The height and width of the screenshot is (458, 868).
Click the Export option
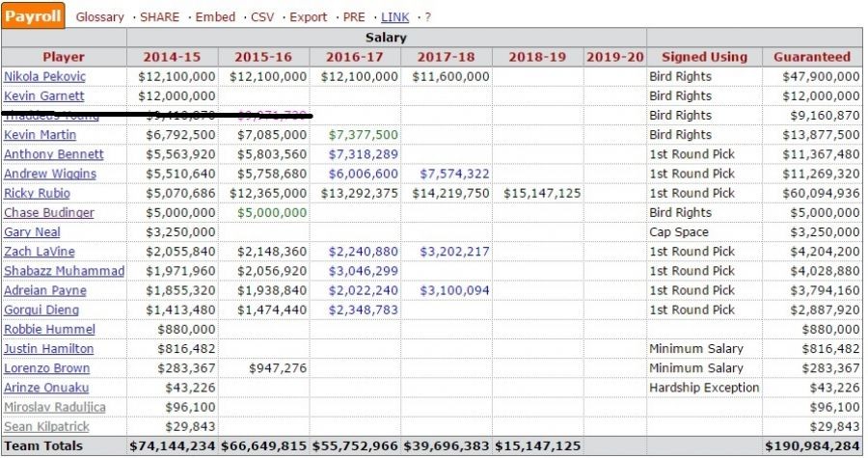coord(308,17)
